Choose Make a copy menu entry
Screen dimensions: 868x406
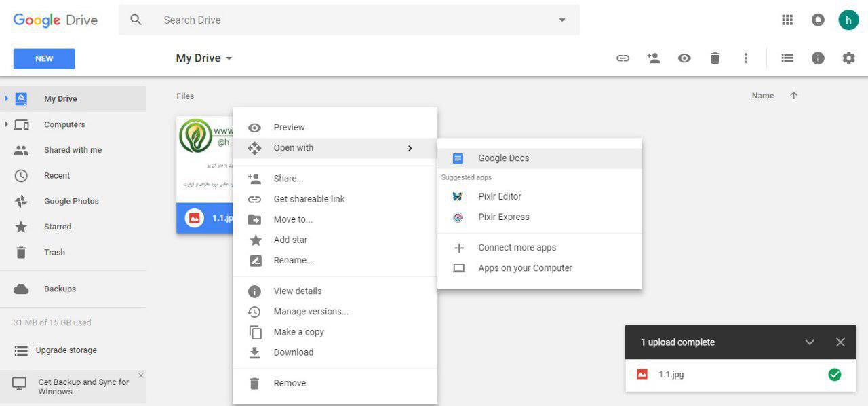pos(335,332)
